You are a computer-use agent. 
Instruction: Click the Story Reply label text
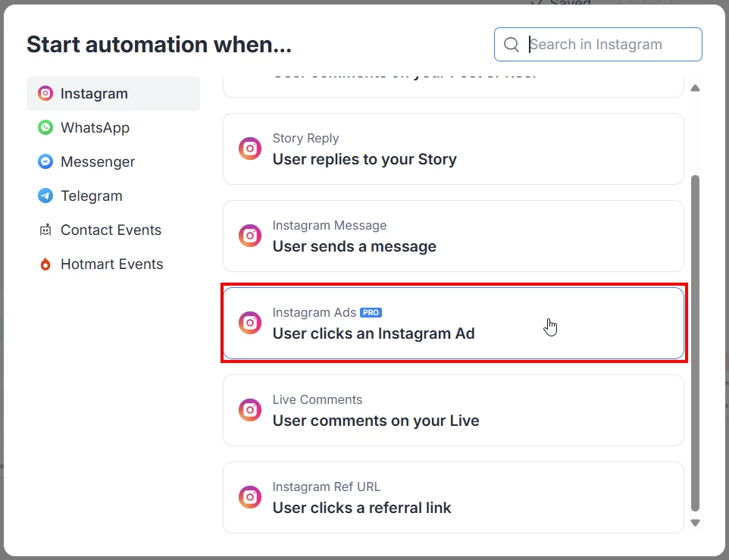coord(305,139)
